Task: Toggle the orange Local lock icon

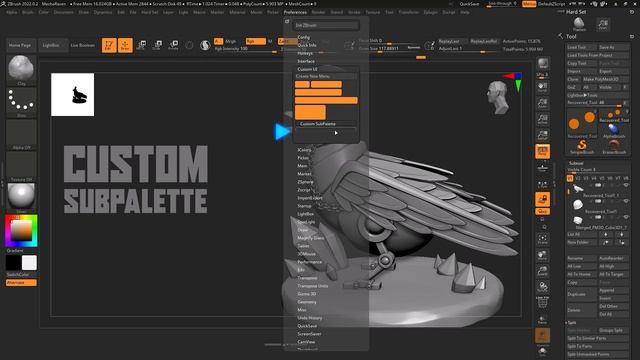Action: point(542,199)
